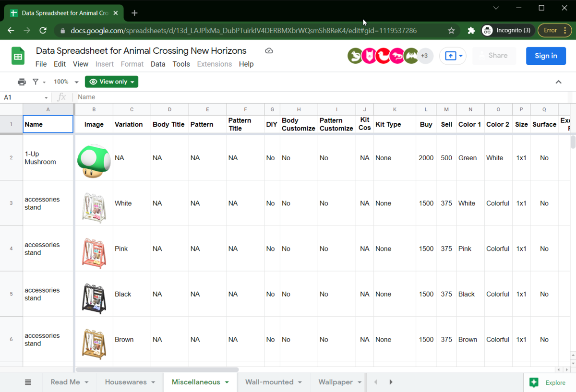The image size is (576, 392).
Task: Click the browser extensions puzzle icon
Action: click(x=471, y=30)
